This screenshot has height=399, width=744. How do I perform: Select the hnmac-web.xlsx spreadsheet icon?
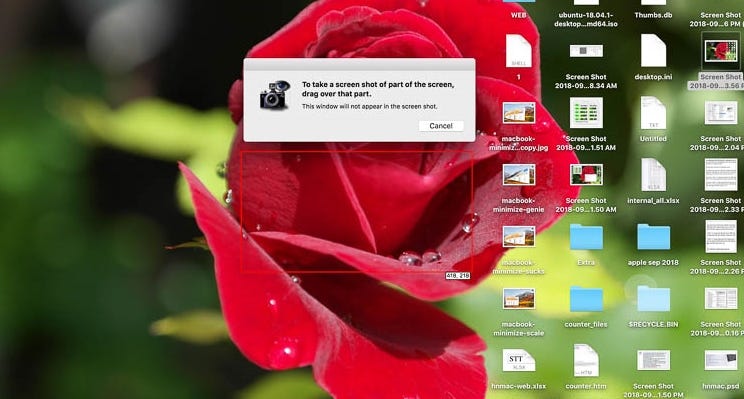coord(519,361)
